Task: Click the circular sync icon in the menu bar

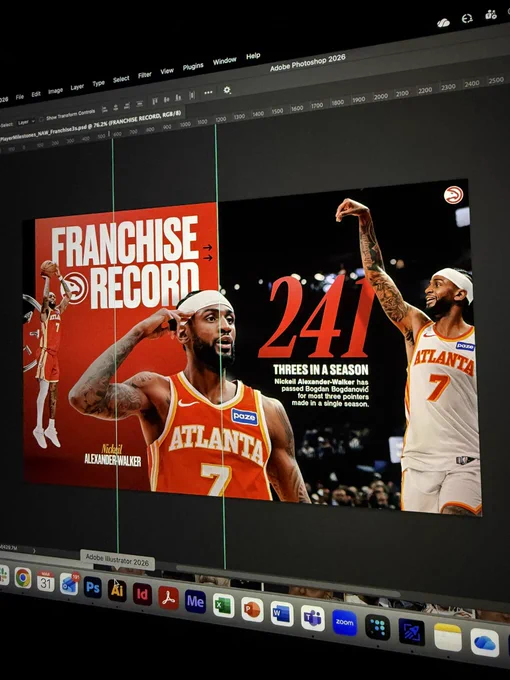Action: pos(467,19)
